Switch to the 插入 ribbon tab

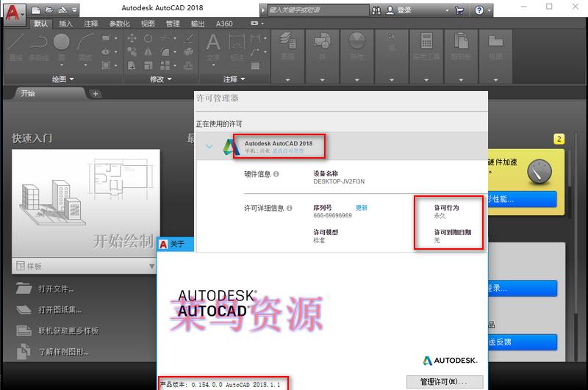coord(65,24)
